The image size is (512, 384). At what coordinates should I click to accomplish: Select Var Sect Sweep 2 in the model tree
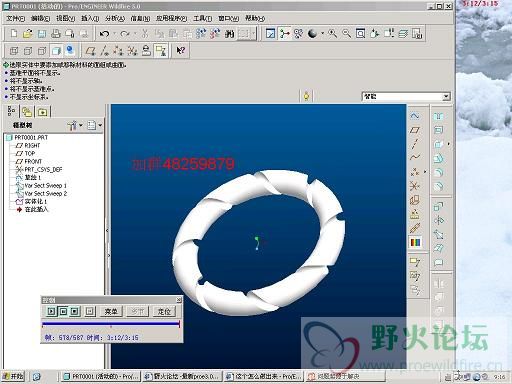pyautogui.click(x=45, y=193)
